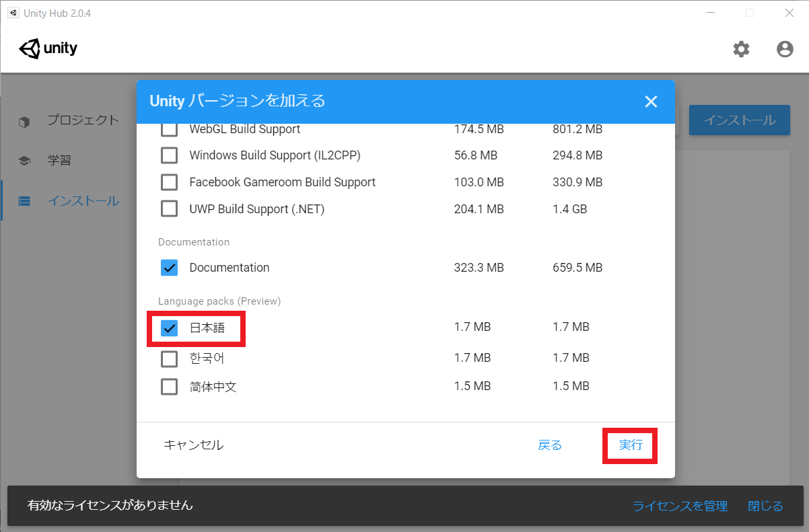Click the Installs list sidebar icon
The image size is (809, 532).
24,200
